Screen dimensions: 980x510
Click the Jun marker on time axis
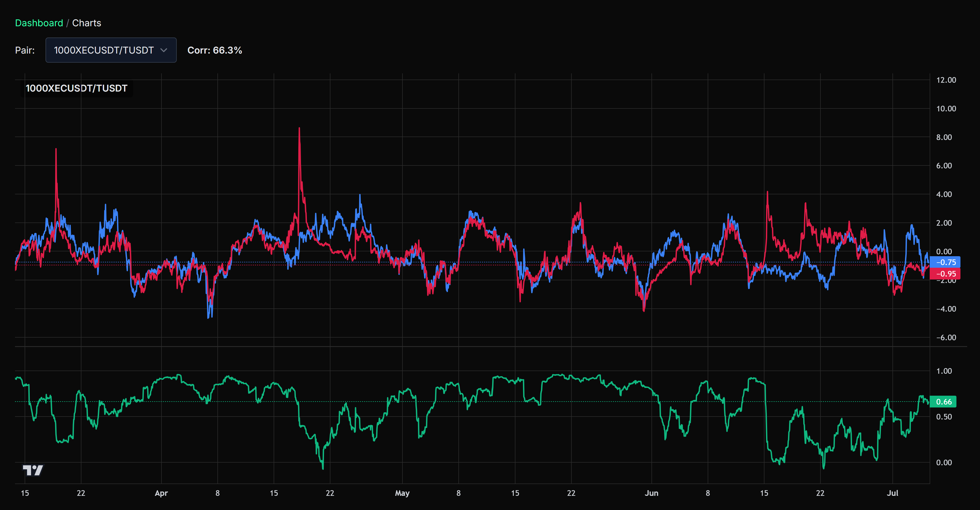click(651, 493)
